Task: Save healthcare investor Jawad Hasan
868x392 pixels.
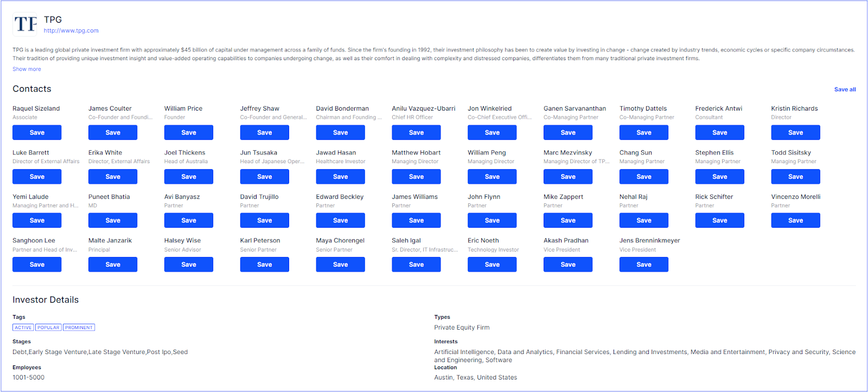Action: point(341,177)
